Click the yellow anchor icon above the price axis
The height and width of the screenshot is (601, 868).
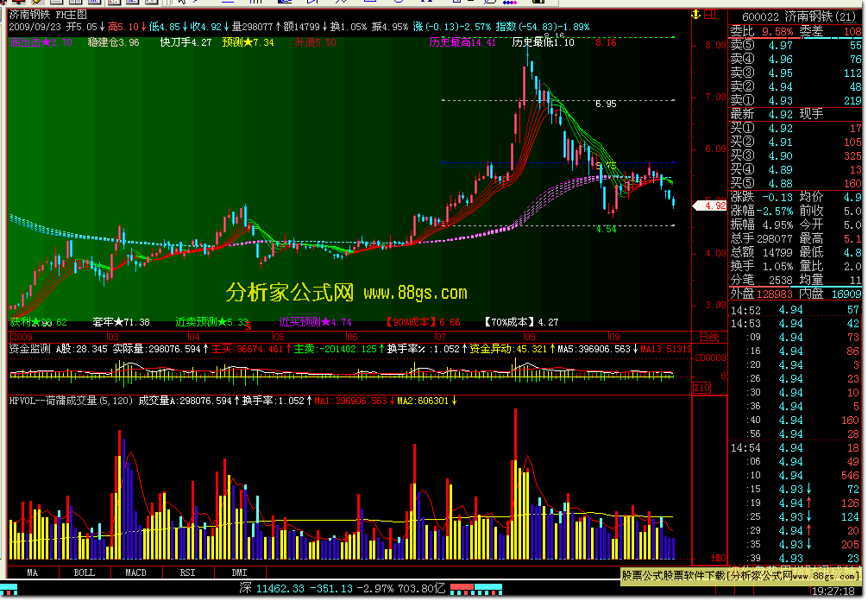[x=696, y=15]
